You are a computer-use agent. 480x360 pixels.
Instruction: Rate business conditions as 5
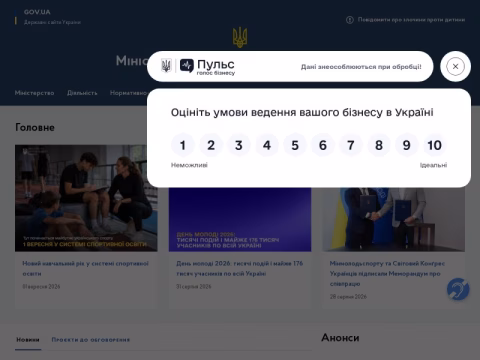295,145
